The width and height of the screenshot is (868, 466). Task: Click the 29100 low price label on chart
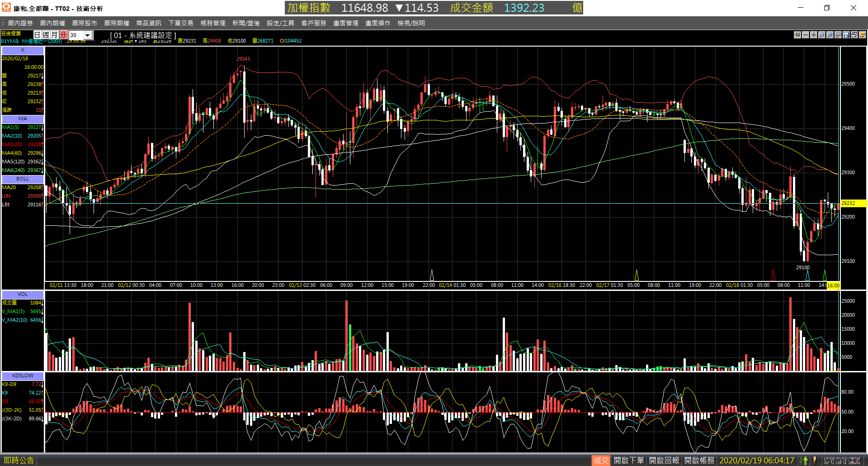pyautogui.click(x=803, y=268)
